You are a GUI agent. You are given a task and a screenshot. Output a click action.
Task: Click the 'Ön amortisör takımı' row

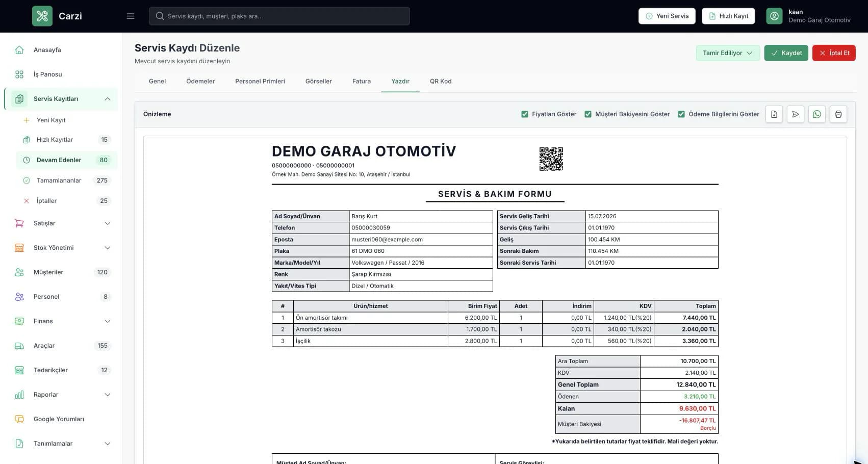(495, 318)
